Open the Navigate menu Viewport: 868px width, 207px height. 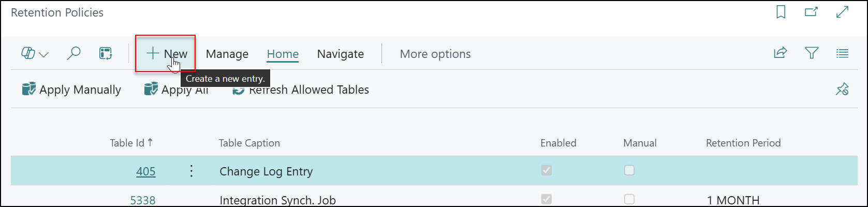pyautogui.click(x=341, y=54)
